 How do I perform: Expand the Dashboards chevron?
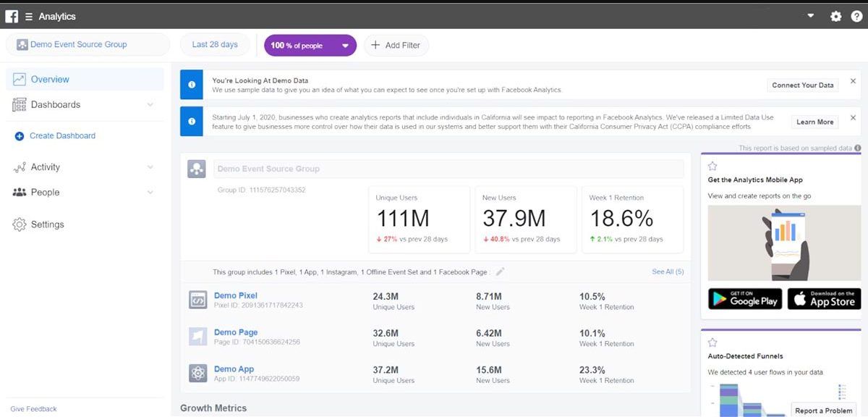click(x=150, y=105)
